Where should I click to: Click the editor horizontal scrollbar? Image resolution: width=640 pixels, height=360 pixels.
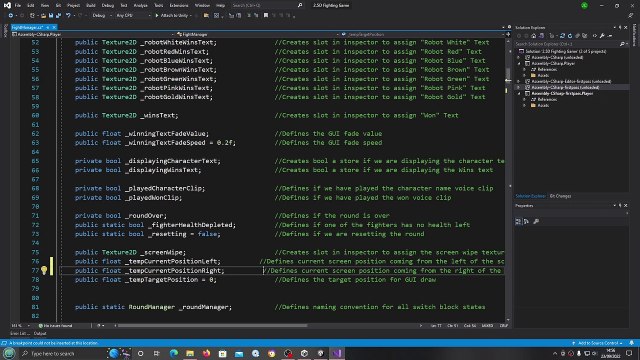[212, 326]
